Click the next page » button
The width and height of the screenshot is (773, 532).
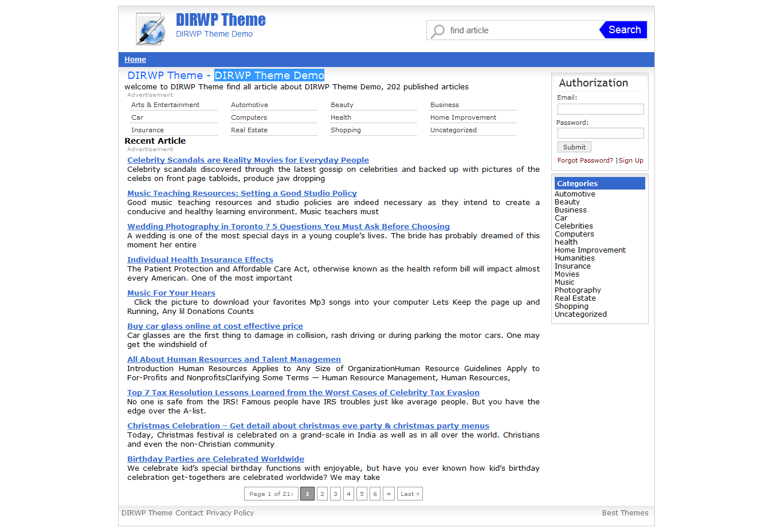(389, 494)
